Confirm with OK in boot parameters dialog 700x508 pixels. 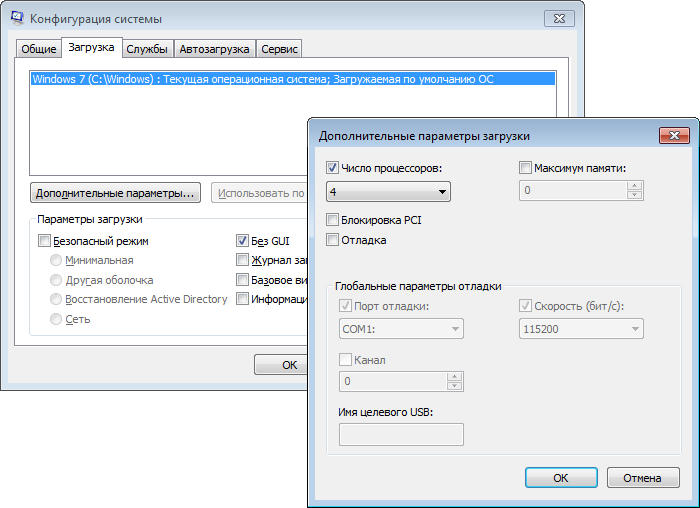[x=561, y=478]
